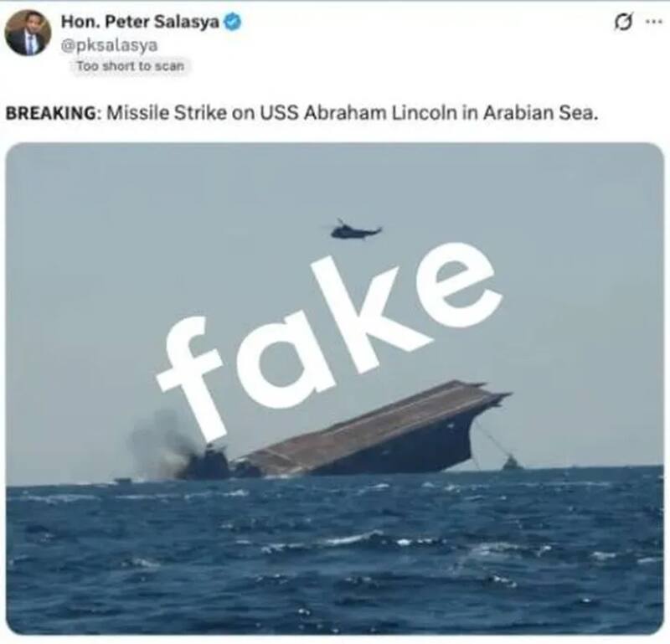Click the small tugboat right of the carrier
The image size is (670, 644).
[511, 463]
